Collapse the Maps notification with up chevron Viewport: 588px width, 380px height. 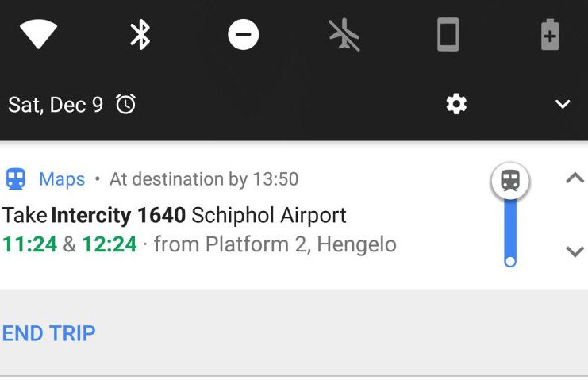pyautogui.click(x=575, y=178)
